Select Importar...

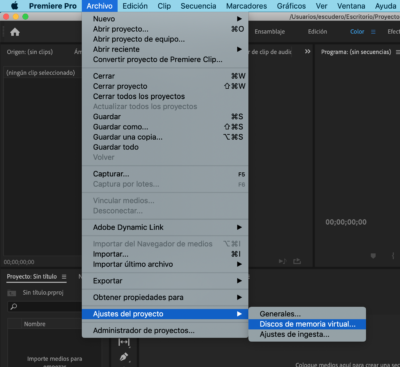[x=165, y=254]
